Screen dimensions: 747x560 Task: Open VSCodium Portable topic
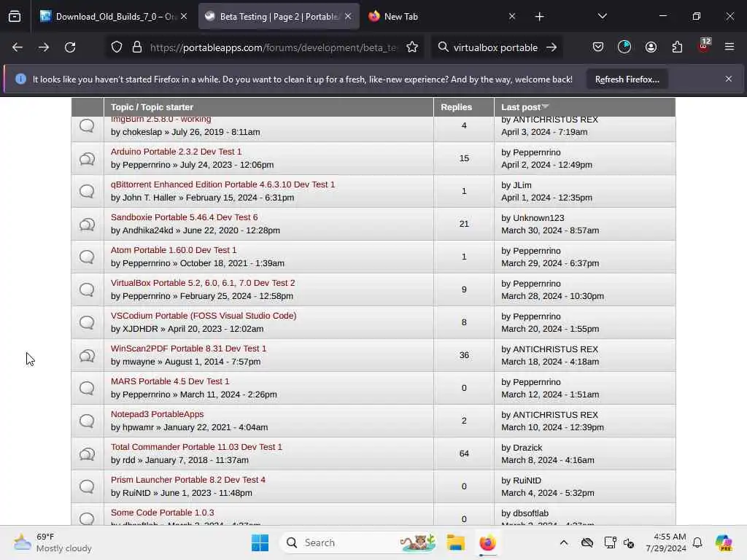point(204,316)
